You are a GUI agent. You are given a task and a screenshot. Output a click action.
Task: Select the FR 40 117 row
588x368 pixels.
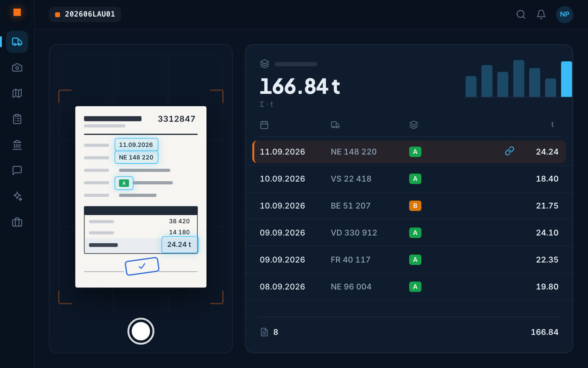coord(409,260)
